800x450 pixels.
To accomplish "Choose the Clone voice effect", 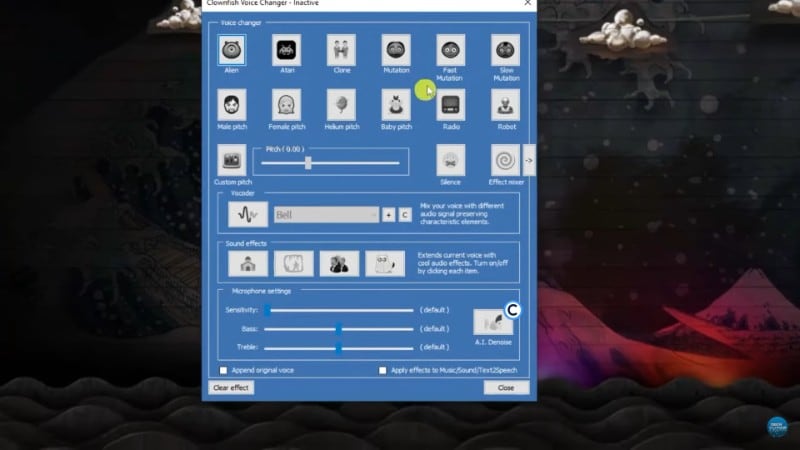I will pos(341,50).
